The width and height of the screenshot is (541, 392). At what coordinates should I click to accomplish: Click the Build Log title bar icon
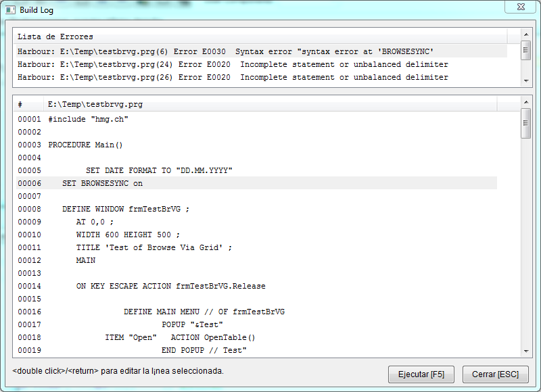click(11, 9)
